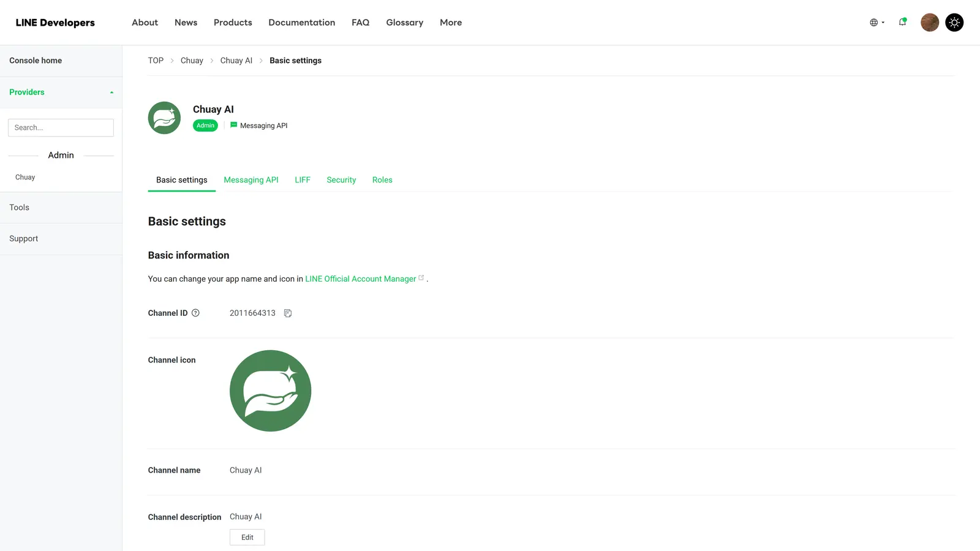Go to Chuay provider breadcrumb
The image size is (980, 551).
192,61
